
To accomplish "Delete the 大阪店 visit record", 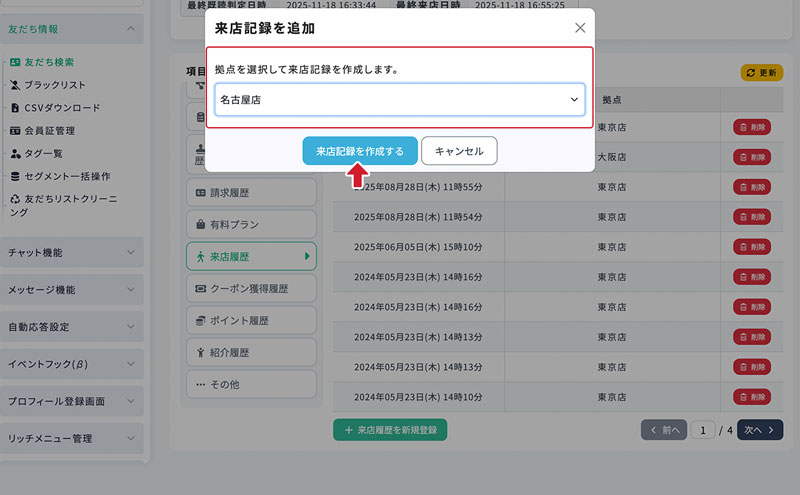I will 752,157.
